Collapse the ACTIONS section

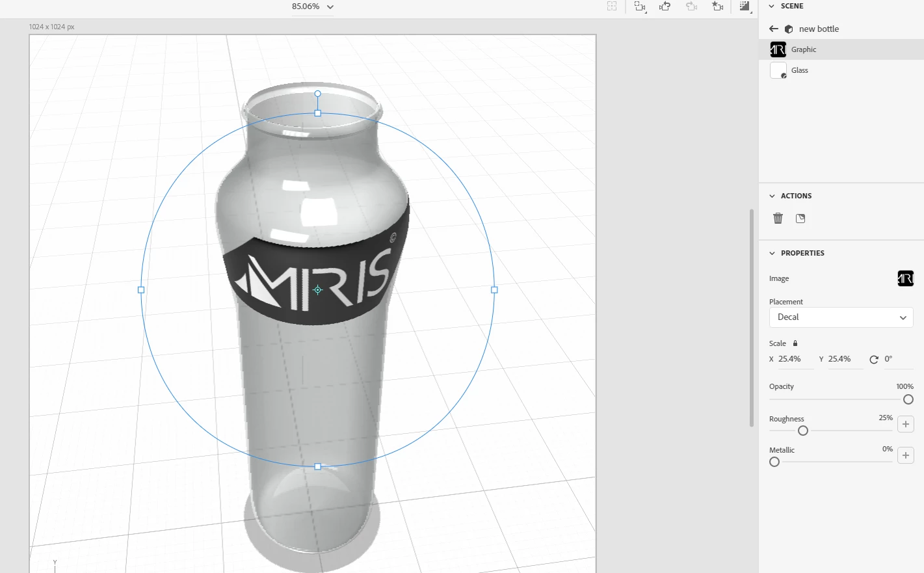[x=772, y=196]
